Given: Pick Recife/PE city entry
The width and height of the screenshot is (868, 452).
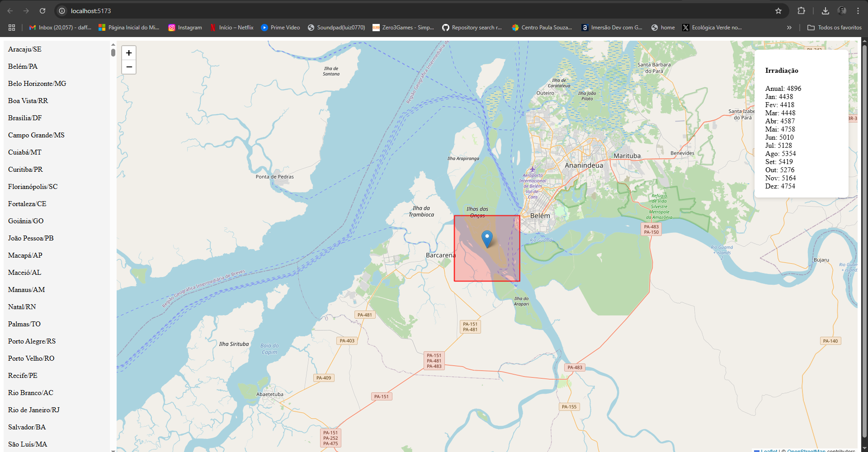Looking at the screenshot, I should tap(57, 376).
